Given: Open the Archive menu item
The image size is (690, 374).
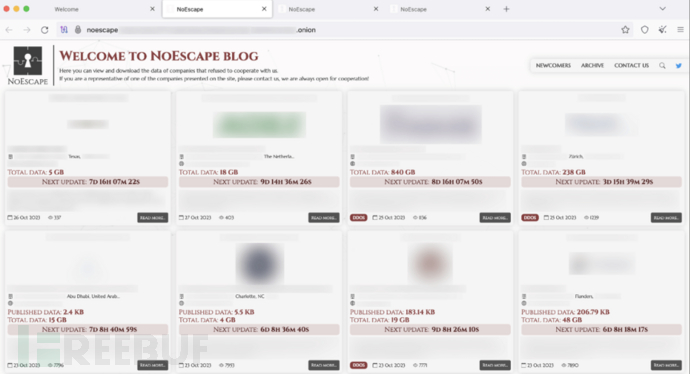Looking at the screenshot, I should (x=592, y=66).
